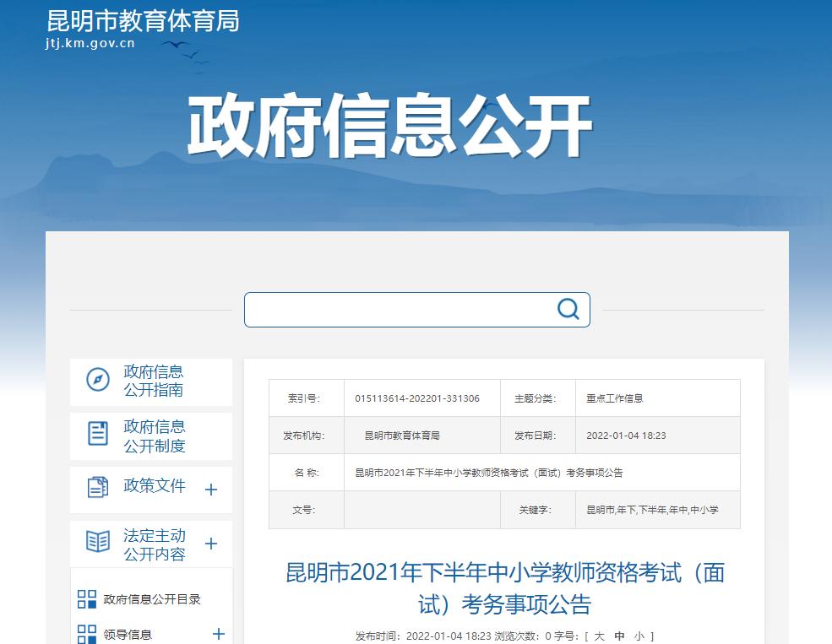Open 政府信息公开目录 link

pyautogui.click(x=152, y=599)
